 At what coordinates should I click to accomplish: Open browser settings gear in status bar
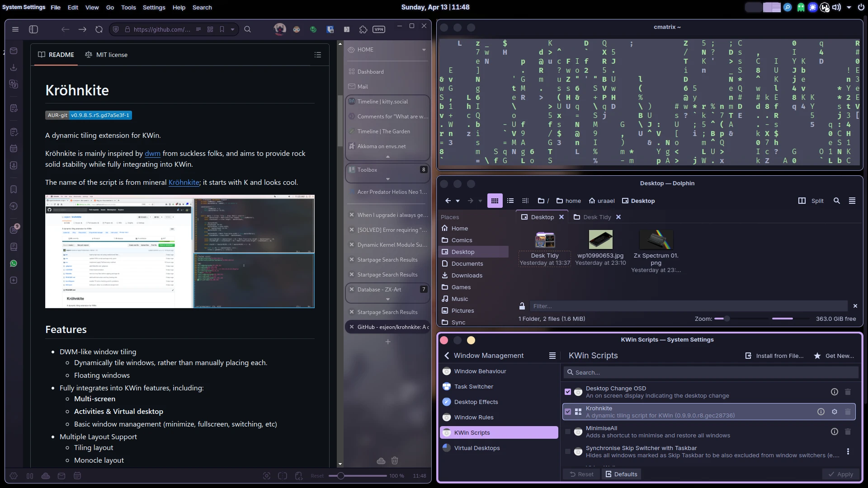click(x=14, y=476)
